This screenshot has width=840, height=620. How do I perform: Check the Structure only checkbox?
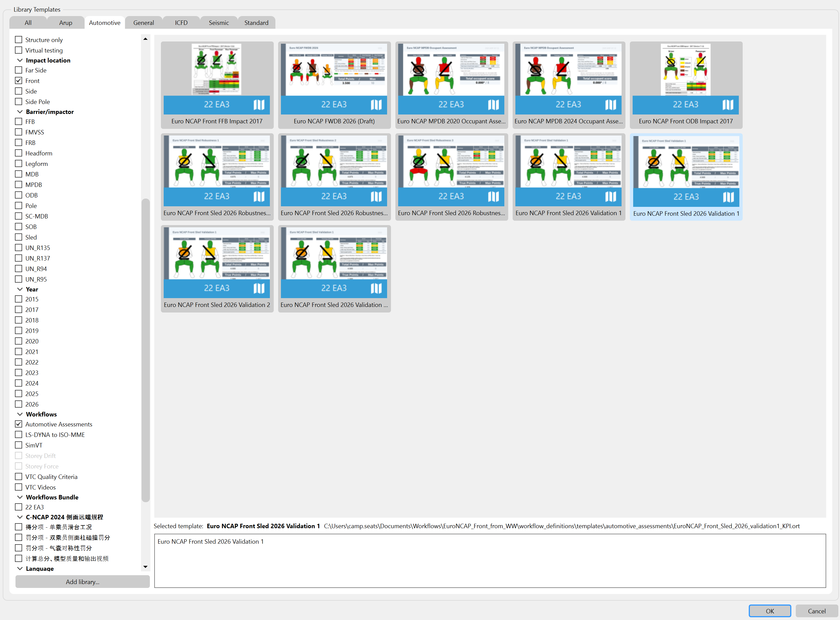[x=18, y=40]
